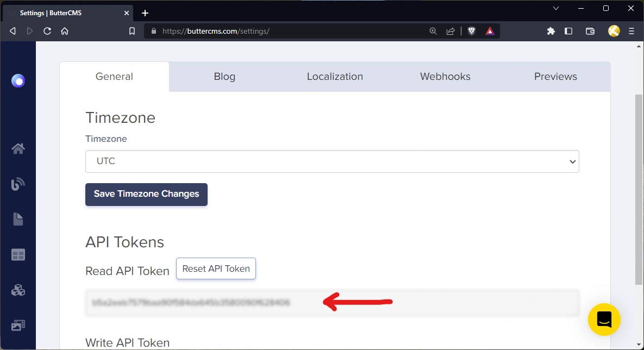644x350 pixels.
Task: Toggle the browser sidebar panel icon
Action: point(568,31)
